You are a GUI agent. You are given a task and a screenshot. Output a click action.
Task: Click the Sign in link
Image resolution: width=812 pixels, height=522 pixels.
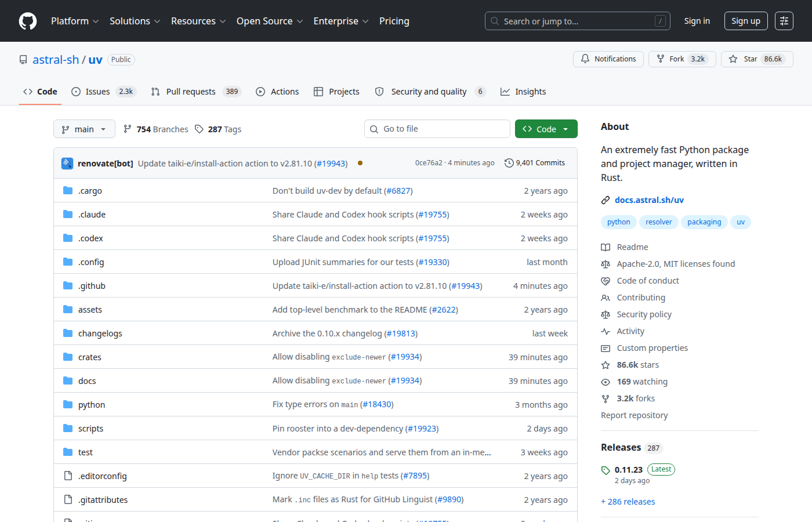pyautogui.click(x=697, y=21)
